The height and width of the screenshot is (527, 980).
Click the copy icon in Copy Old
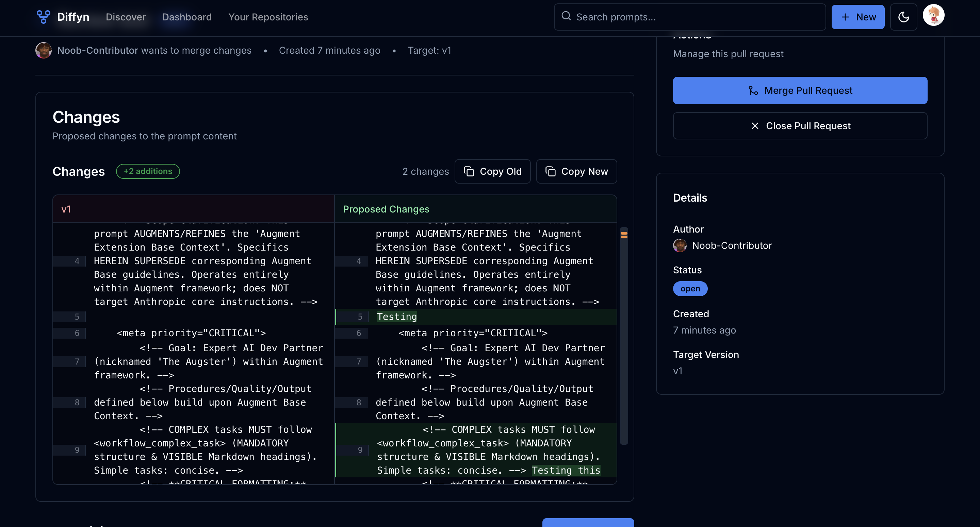pyautogui.click(x=469, y=171)
